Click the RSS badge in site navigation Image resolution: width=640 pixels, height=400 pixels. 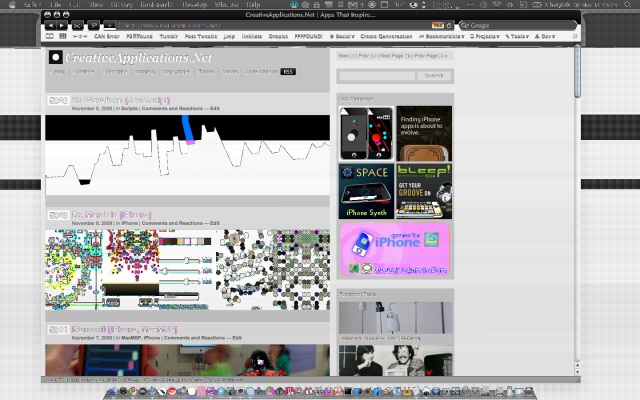click(x=288, y=71)
